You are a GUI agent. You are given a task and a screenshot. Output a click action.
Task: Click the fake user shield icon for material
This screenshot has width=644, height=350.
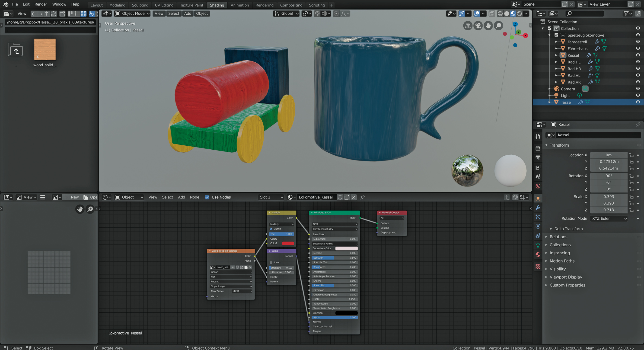click(x=340, y=197)
